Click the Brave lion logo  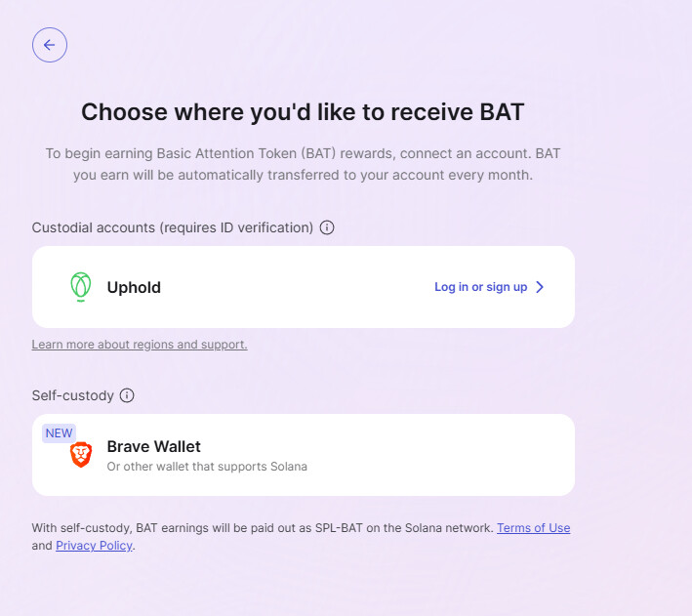click(x=81, y=455)
